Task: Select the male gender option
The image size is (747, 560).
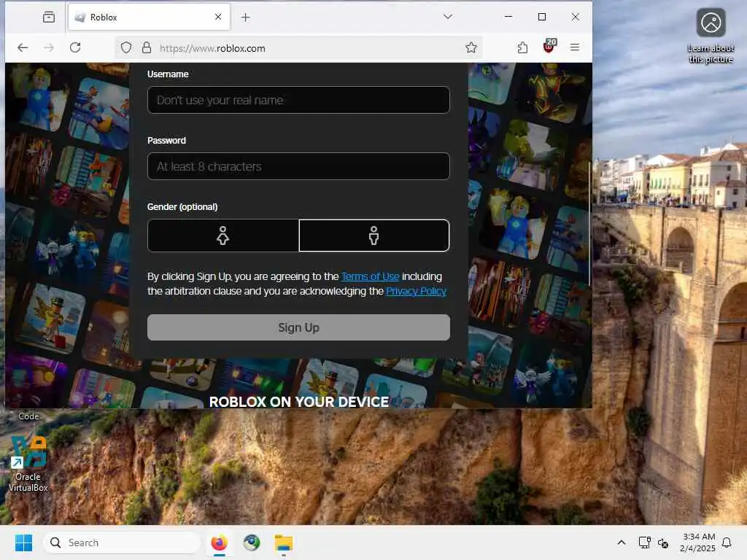Action: click(374, 236)
